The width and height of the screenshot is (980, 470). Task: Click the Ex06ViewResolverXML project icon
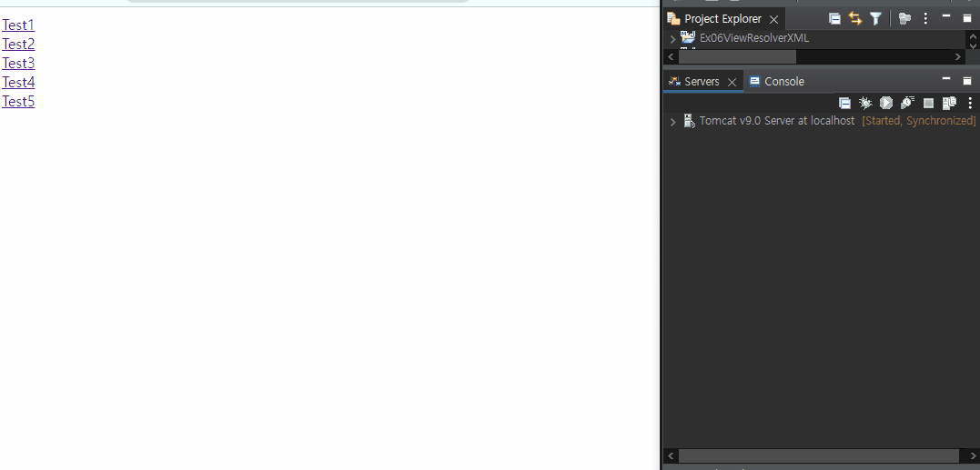coord(688,37)
